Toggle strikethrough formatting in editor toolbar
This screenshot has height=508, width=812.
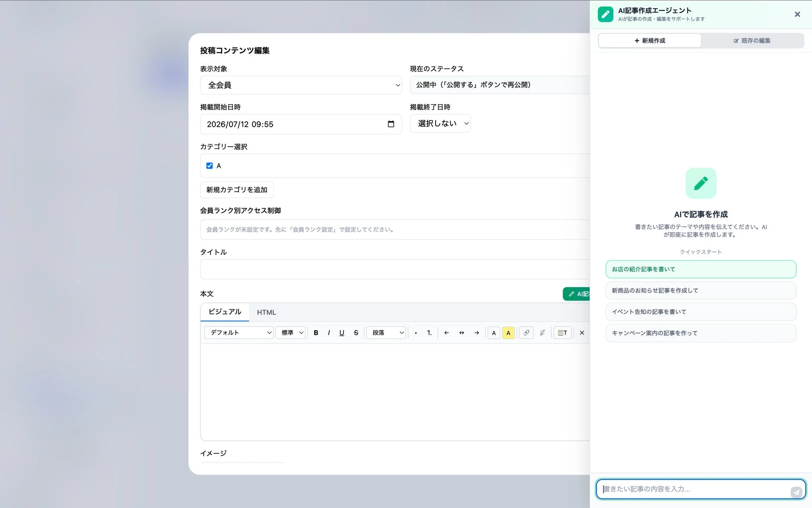356,333
